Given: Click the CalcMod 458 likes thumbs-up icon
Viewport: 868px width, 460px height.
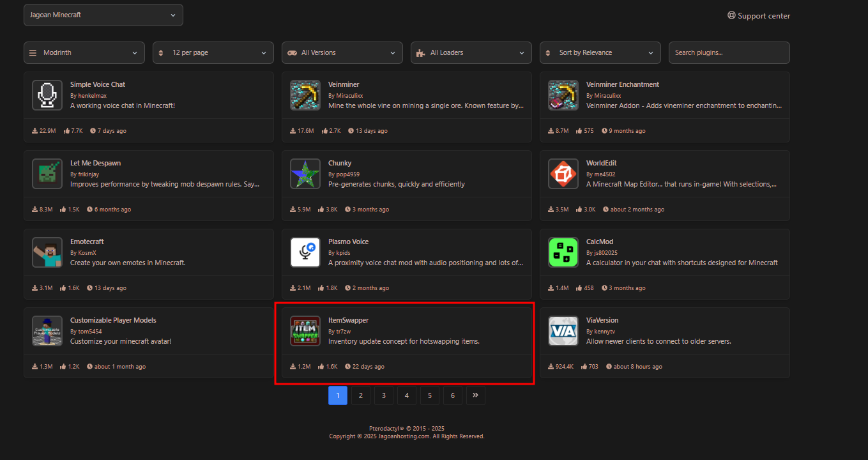Looking at the screenshot, I should coord(579,288).
